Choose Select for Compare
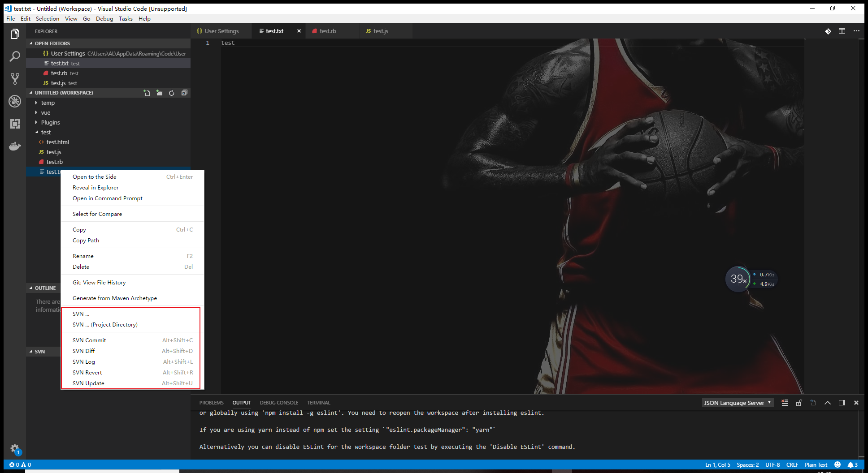This screenshot has height=473, width=868. (133, 214)
